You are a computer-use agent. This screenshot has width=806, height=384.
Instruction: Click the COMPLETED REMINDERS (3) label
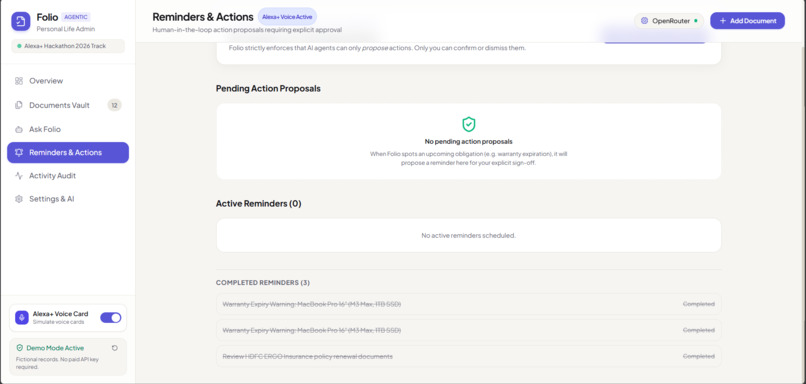coord(263,283)
